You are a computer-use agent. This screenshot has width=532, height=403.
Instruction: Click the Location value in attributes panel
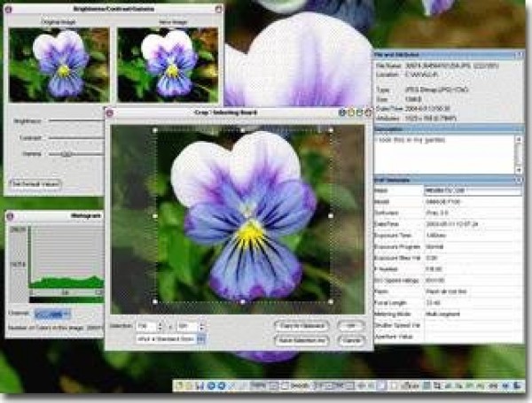[421, 74]
